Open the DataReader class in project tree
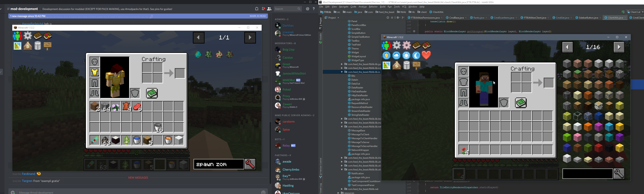Viewport: 644px width, 194px height. coord(357,88)
